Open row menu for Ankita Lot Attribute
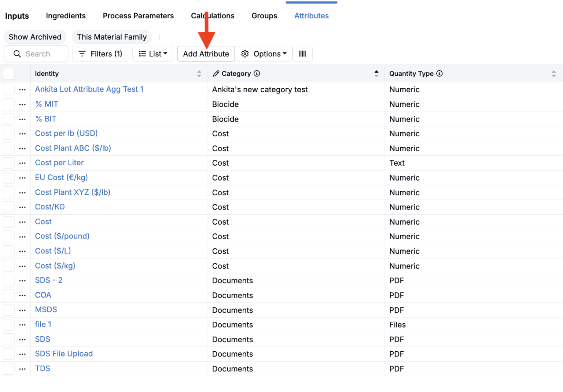This screenshot has width=563, height=392. point(22,89)
